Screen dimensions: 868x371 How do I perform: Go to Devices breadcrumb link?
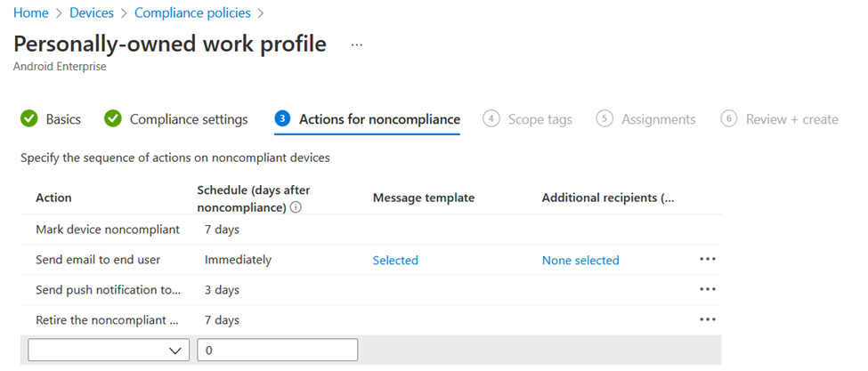tap(92, 13)
